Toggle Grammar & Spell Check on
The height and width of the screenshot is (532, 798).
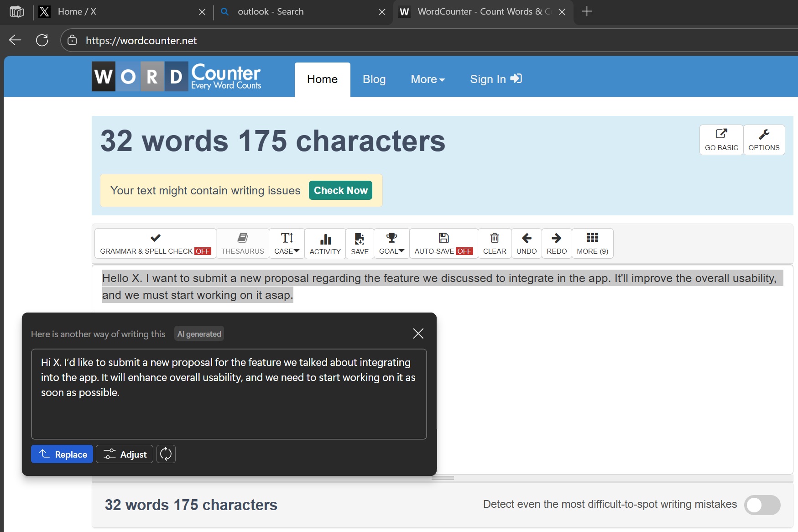coord(155,244)
